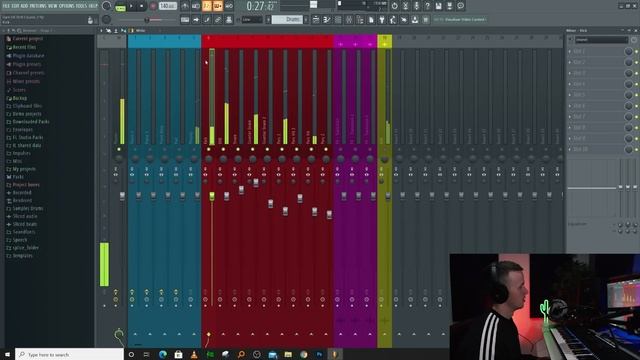Open the Sliced beats browser folder
This screenshot has width=640, height=360.
point(25,224)
